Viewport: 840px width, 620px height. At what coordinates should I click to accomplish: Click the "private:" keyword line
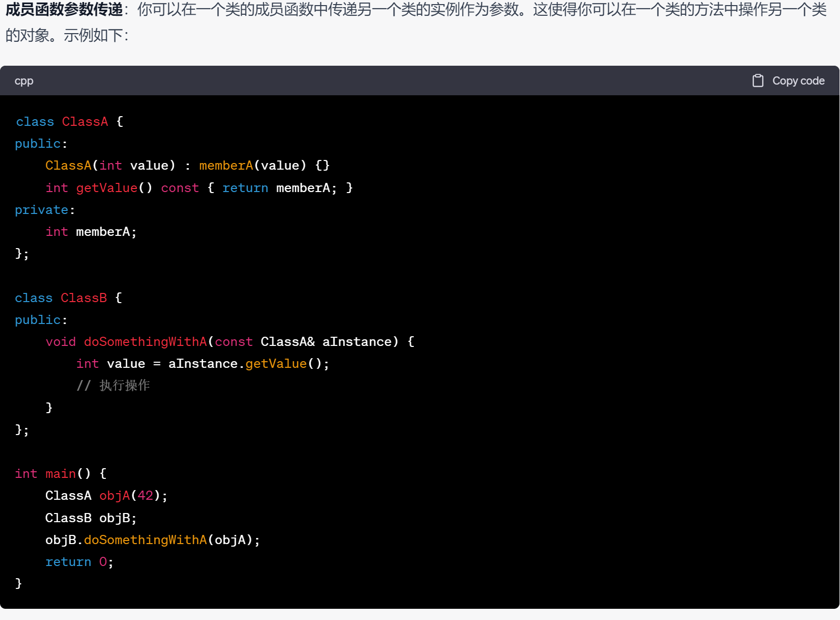click(45, 210)
